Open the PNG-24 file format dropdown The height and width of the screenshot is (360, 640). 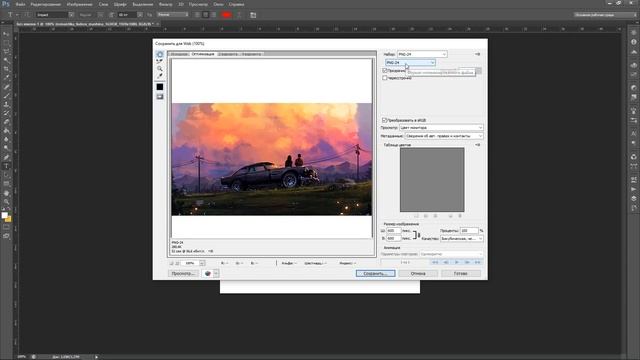click(410, 62)
